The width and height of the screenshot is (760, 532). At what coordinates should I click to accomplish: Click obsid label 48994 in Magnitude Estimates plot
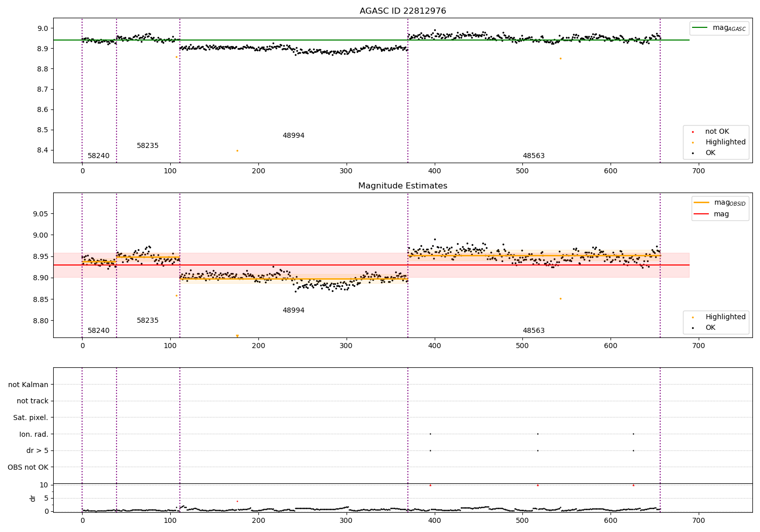[293, 311]
